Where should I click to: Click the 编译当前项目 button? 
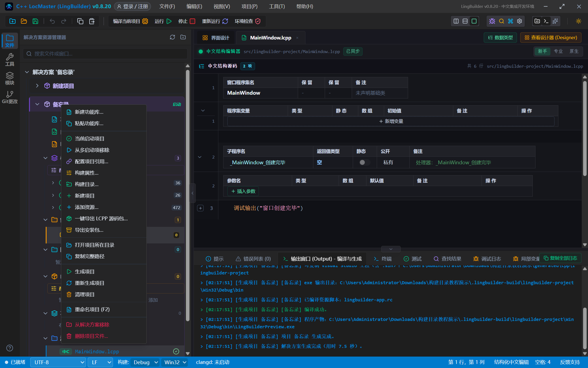pos(130,21)
